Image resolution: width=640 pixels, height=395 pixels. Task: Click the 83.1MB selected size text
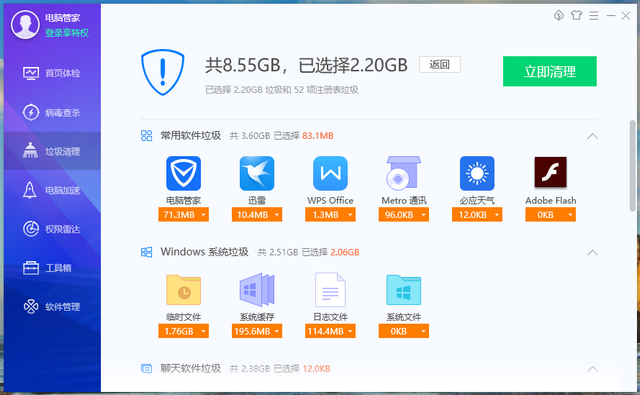point(318,136)
